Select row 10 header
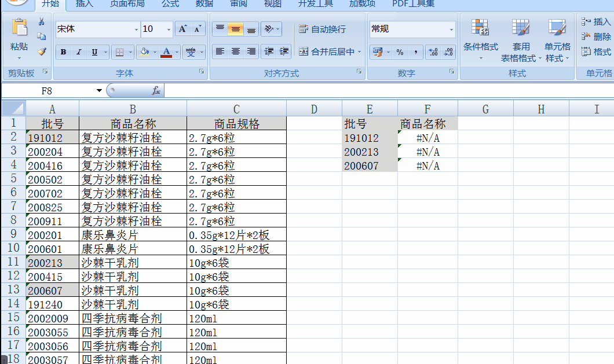614x364 pixels. pyautogui.click(x=13, y=248)
